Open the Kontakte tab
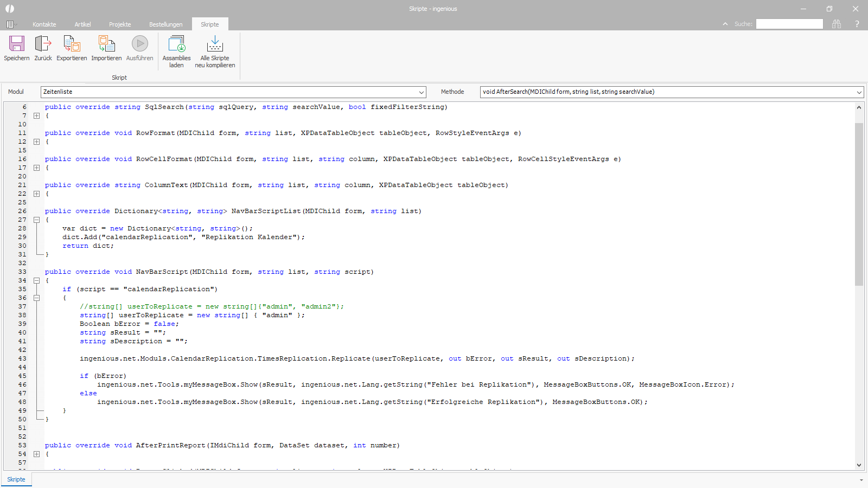Screen dimensions: 868x488 44,24
